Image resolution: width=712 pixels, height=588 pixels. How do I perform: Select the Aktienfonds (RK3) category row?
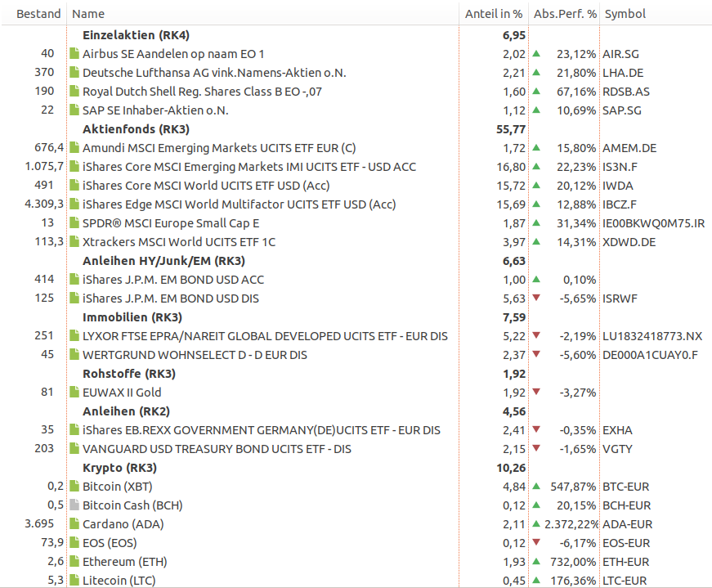pyautogui.click(x=356, y=129)
